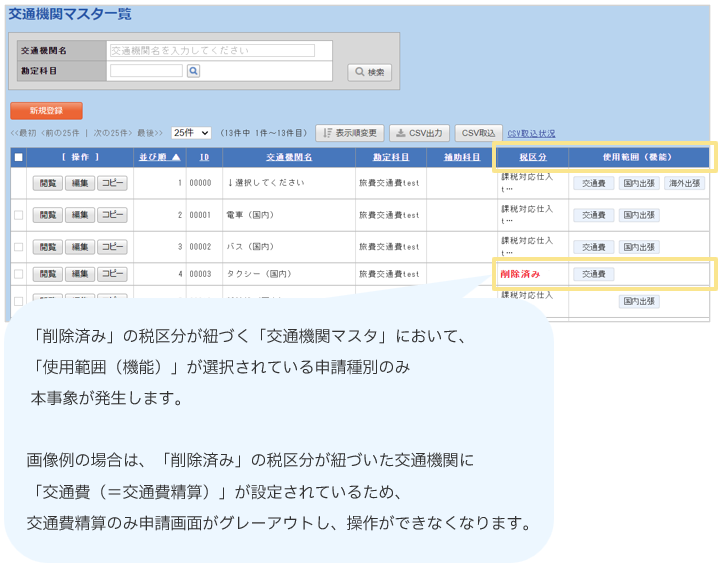The width and height of the screenshot is (720, 568).
Task: Export the list with CSV出力
Action: click(x=419, y=133)
